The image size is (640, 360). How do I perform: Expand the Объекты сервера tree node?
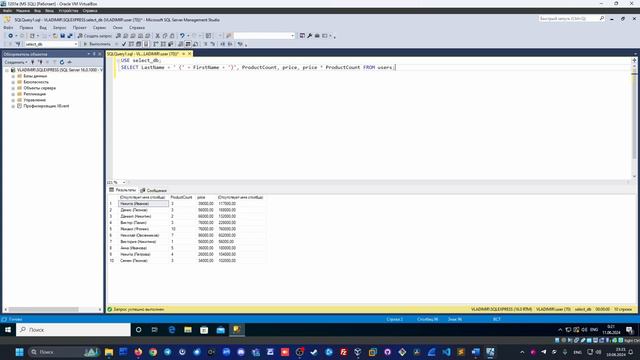(13, 88)
